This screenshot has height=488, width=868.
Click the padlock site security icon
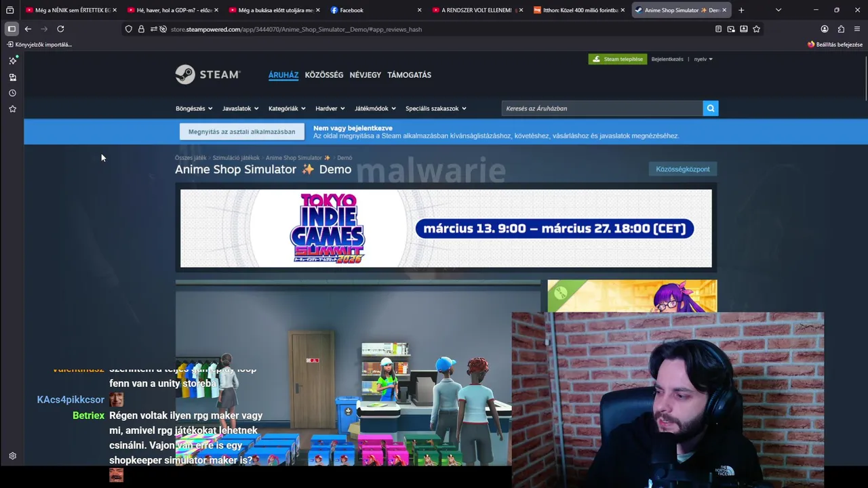coord(141,29)
